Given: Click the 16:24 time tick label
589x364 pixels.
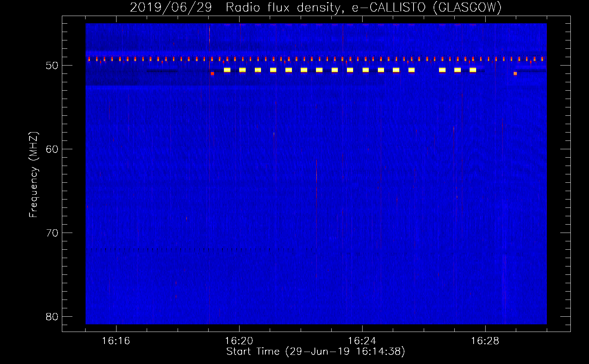Looking at the screenshot, I should click(362, 341).
